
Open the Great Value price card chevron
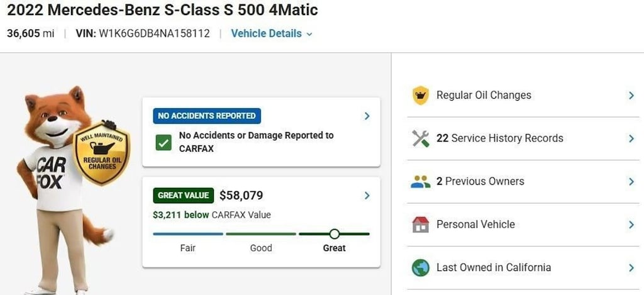coord(367,196)
